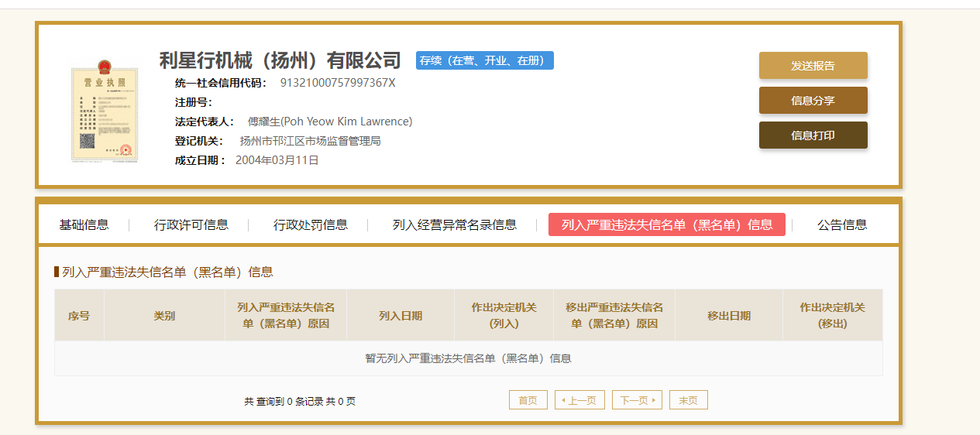Select company name 利星行机械（扬州）有限公司
The image size is (980, 435).
click(x=280, y=60)
